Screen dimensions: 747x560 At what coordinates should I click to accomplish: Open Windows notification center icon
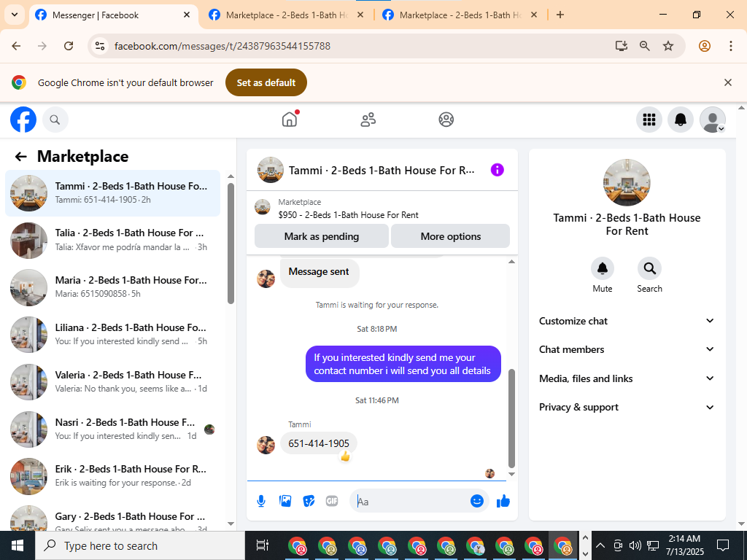(x=723, y=545)
